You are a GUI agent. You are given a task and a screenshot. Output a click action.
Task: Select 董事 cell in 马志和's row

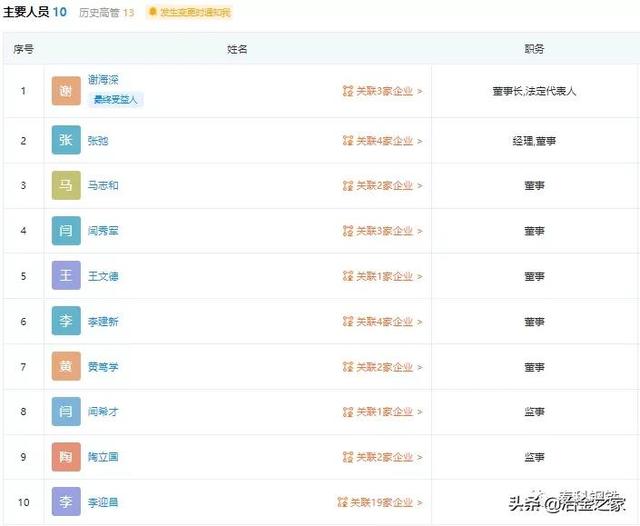click(534, 186)
